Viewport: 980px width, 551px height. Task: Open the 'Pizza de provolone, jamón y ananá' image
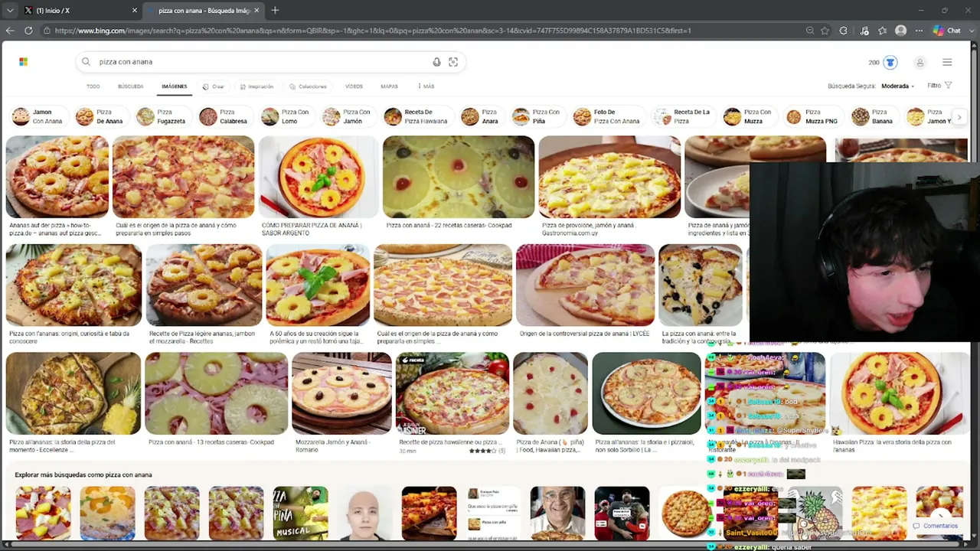point(609,177)
